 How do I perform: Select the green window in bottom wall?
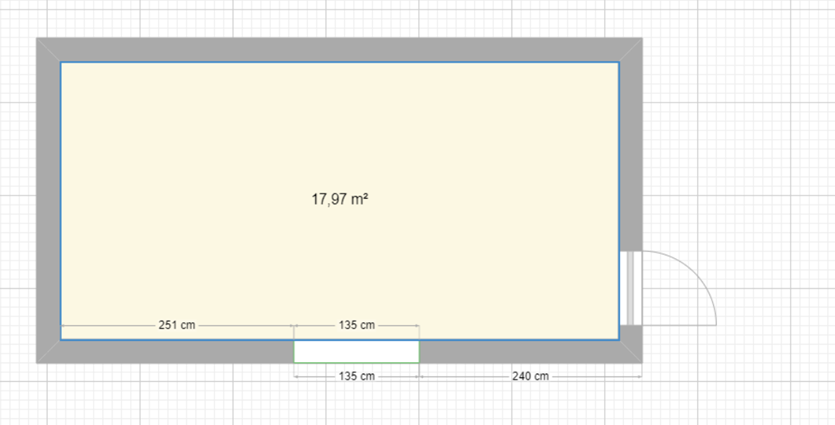coord(356,351)
